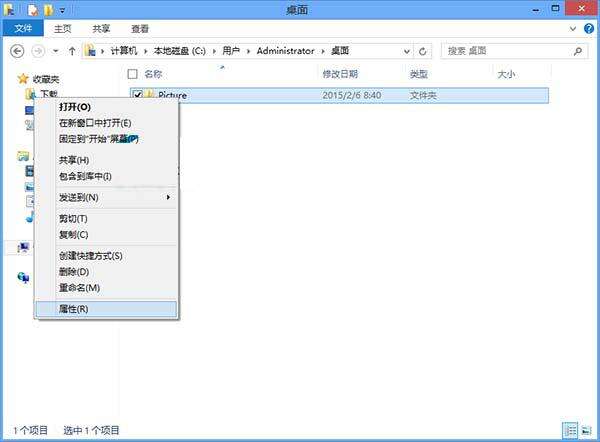The width and height of the screenshot is (600, 442).
Task: Click the computer icon in sidebar
Action: coord(23,248)
